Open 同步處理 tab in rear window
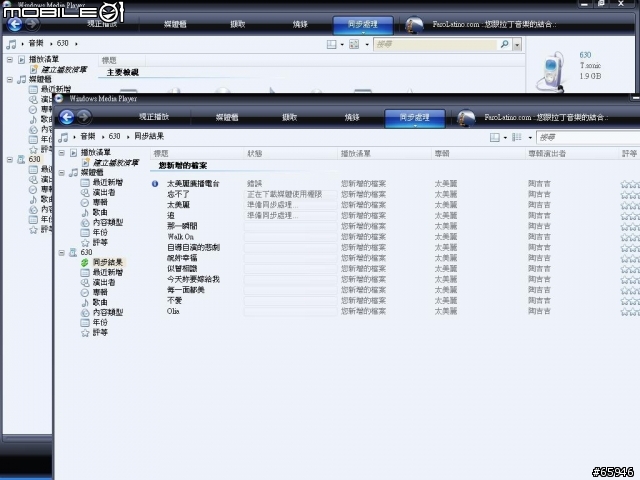 coord(363,25)
